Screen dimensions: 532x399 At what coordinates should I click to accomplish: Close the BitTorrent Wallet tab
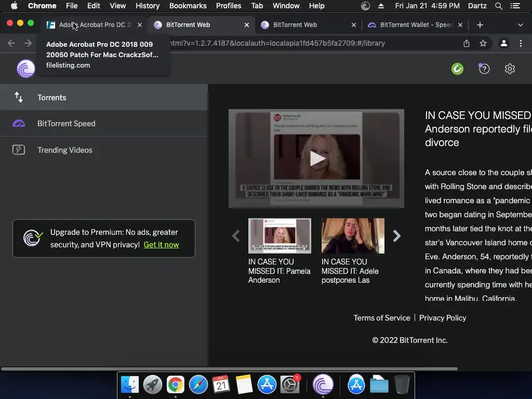pos(460,25)
